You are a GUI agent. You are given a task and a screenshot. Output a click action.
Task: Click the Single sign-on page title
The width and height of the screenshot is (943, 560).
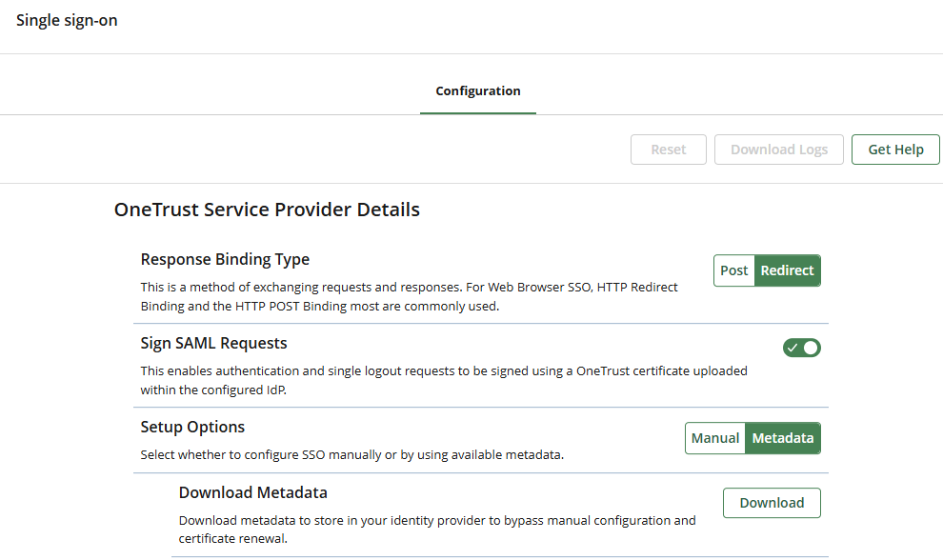(x=67, y=20)
